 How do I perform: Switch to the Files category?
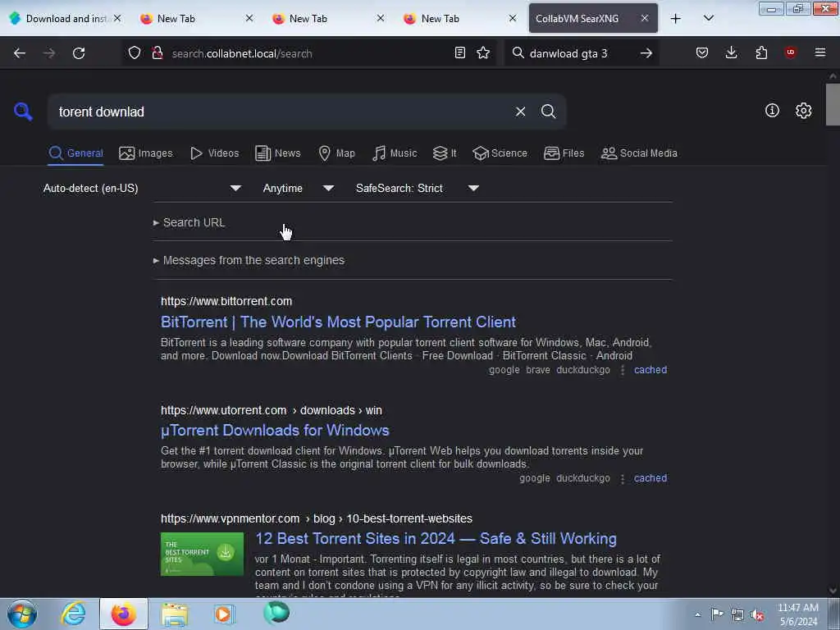coord(564,153)
